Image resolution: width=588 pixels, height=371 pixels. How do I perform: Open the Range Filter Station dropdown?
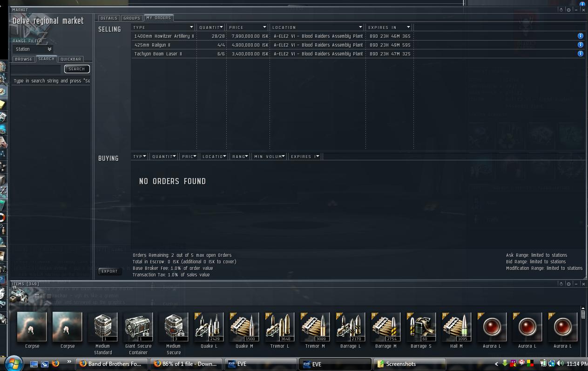33,49
